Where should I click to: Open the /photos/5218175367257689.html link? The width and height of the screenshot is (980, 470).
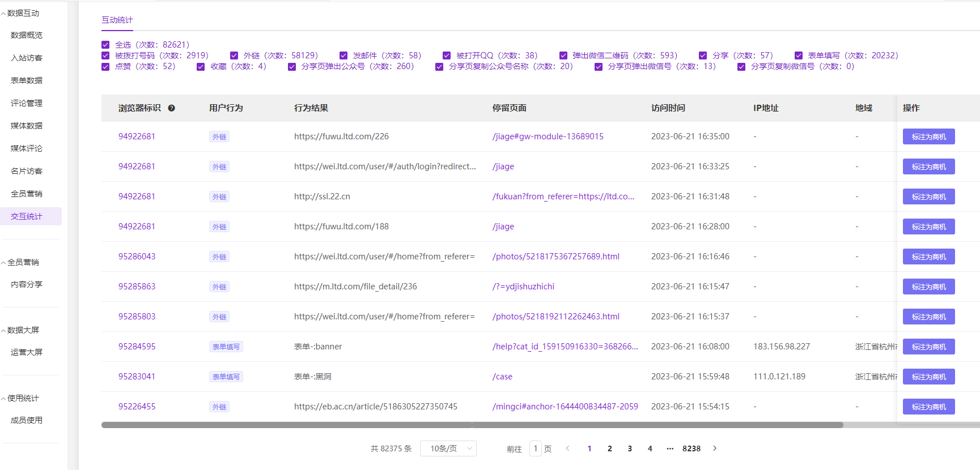[556, 257]
